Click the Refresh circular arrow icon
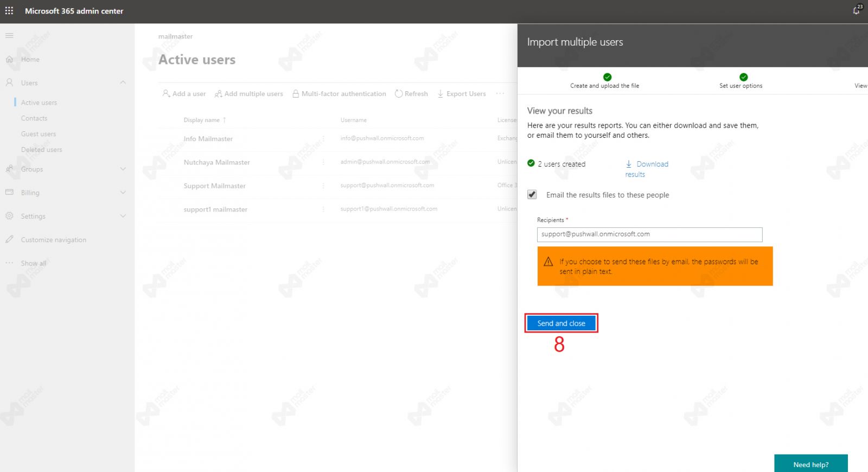 click(x=399, y=94)
